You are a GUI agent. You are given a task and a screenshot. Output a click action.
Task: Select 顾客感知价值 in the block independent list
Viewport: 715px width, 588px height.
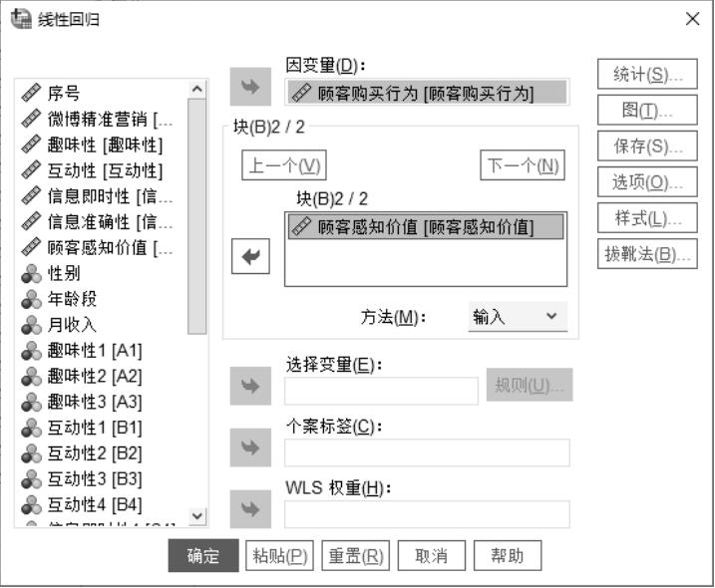coord(426,226)
